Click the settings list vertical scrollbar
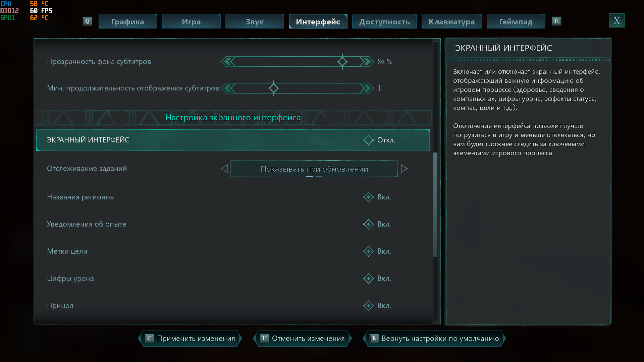Screen dimensions: 644x362 [x=435, y=204]
